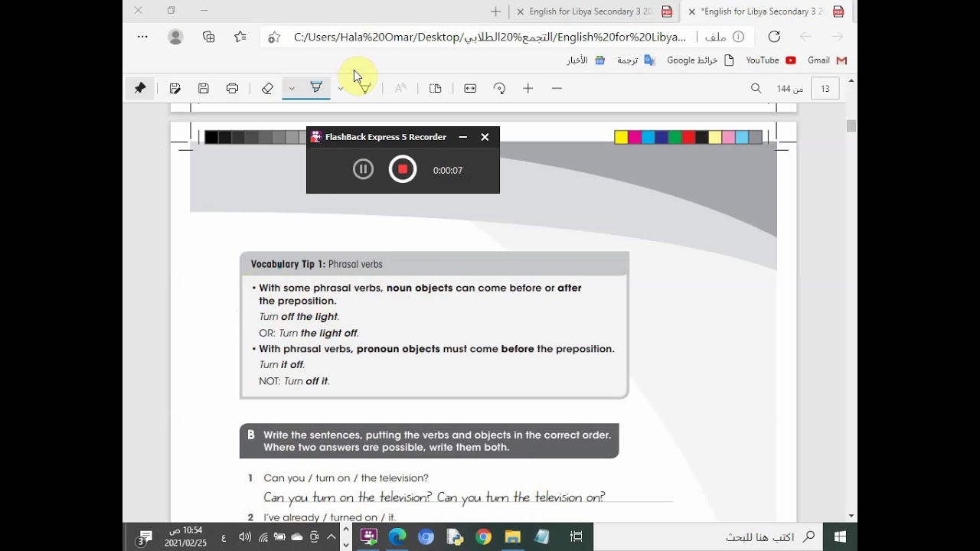Print the PDF document
The height and width of the screenshot is (551, 980).
[x=233, y=89]
